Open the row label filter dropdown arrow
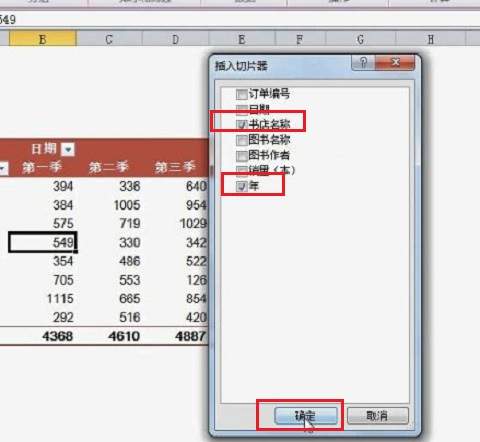This screenshot has height=442, width=480. pos(3,169)
